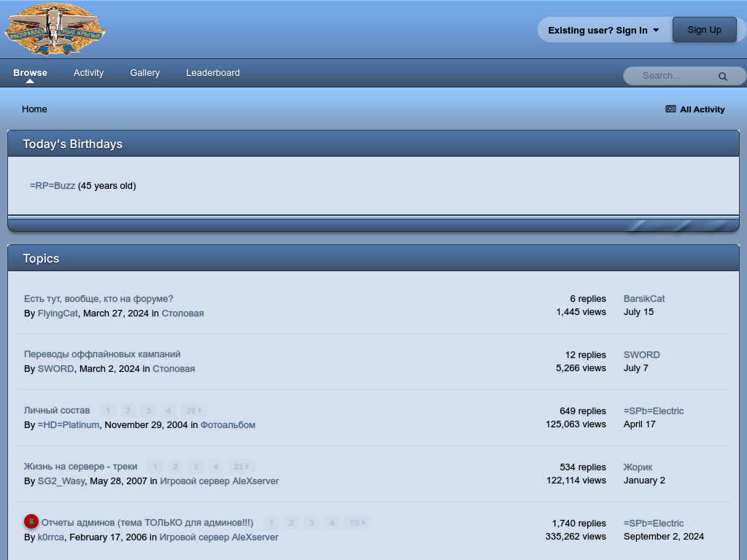The height and width of the screenshot is (560, 747).
Task: Click the red pinned topic icon
Action: [x=31, y=521]
